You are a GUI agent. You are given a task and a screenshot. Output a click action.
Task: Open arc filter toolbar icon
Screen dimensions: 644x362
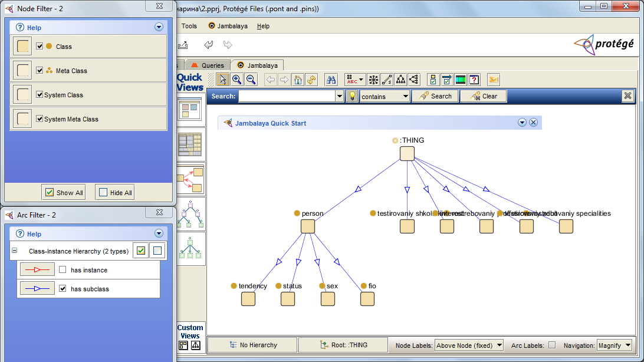(447, 80)
